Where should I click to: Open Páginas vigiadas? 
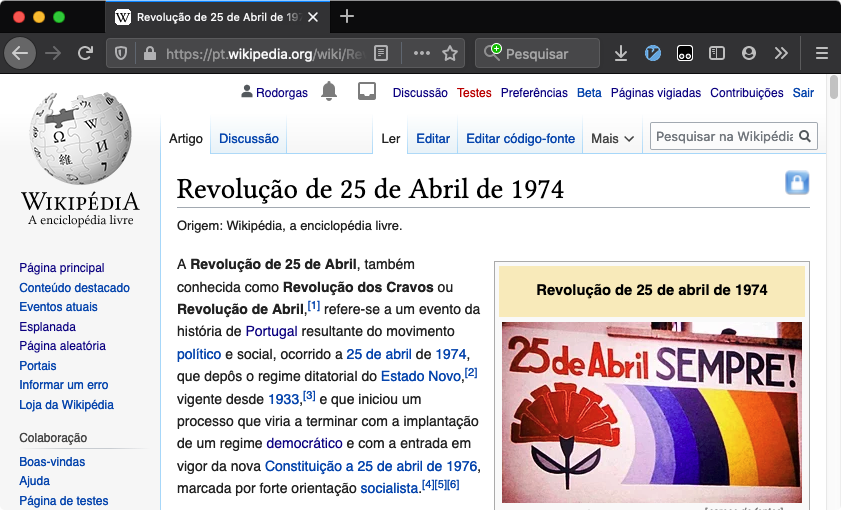[x=656, y=93]
